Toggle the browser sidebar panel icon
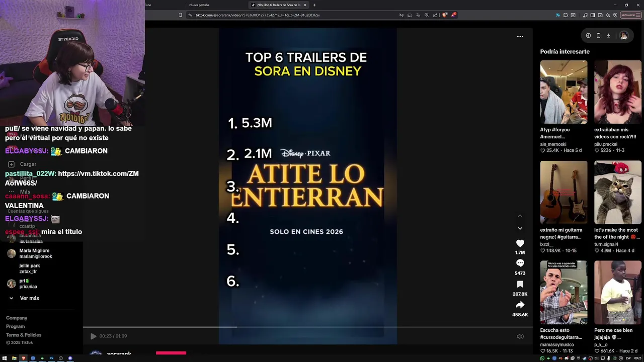This screenshot has width=644, height=362. point(593,15)
